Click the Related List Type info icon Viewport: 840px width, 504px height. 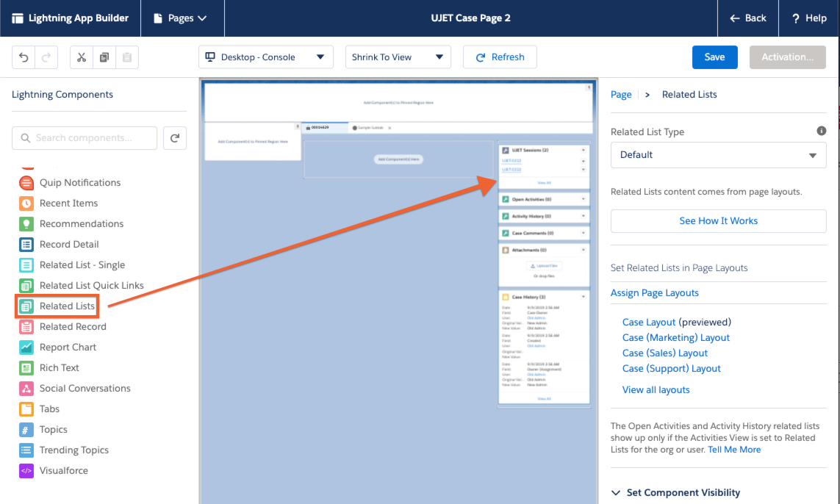click(821, 131)
